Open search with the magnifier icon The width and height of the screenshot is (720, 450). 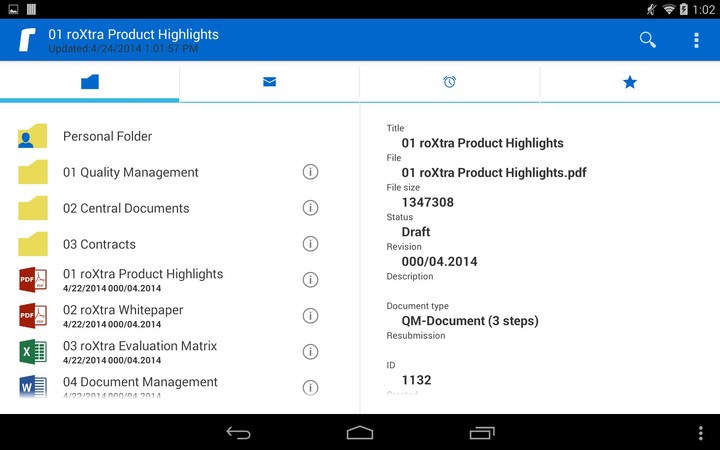tap(648, 40)
